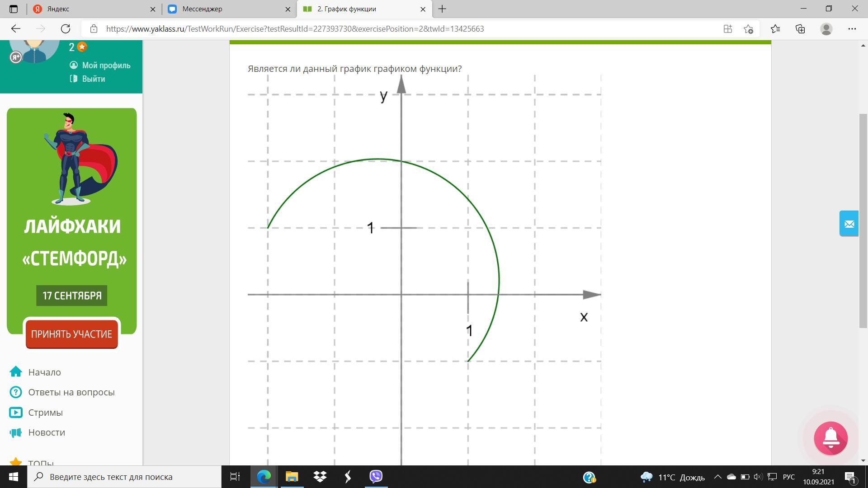Click the Выйти link
The image size is (868, 488).
(93, 79)
